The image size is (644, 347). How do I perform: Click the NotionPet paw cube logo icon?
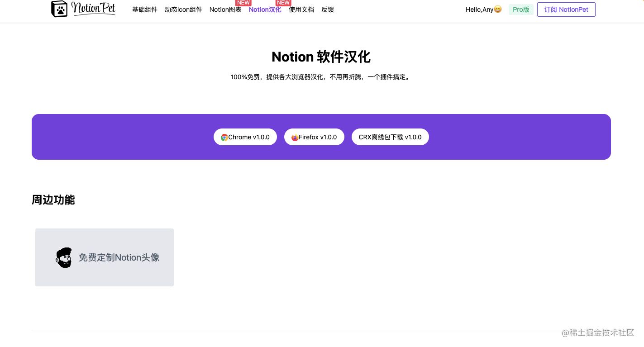click(x=59, y=9)
